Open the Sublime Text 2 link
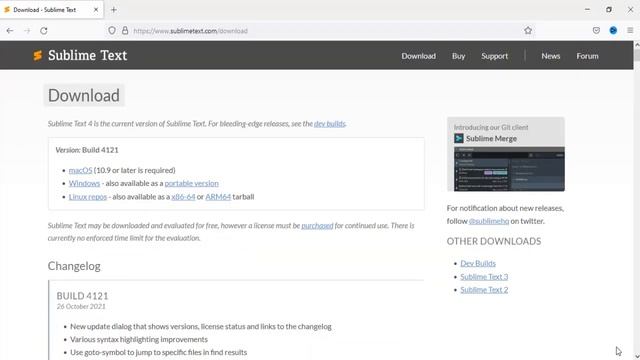 (x=484, y=290)
